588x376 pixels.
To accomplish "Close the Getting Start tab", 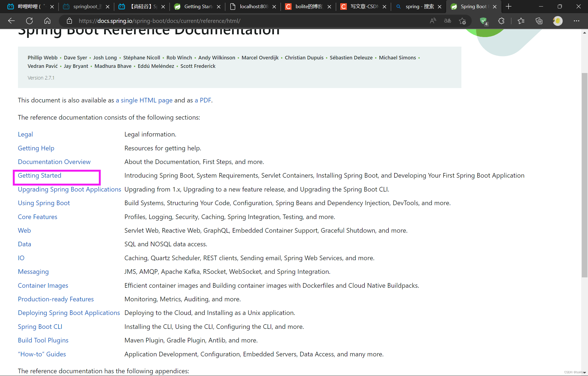I will pyautogui.click(x=219, y=7).
